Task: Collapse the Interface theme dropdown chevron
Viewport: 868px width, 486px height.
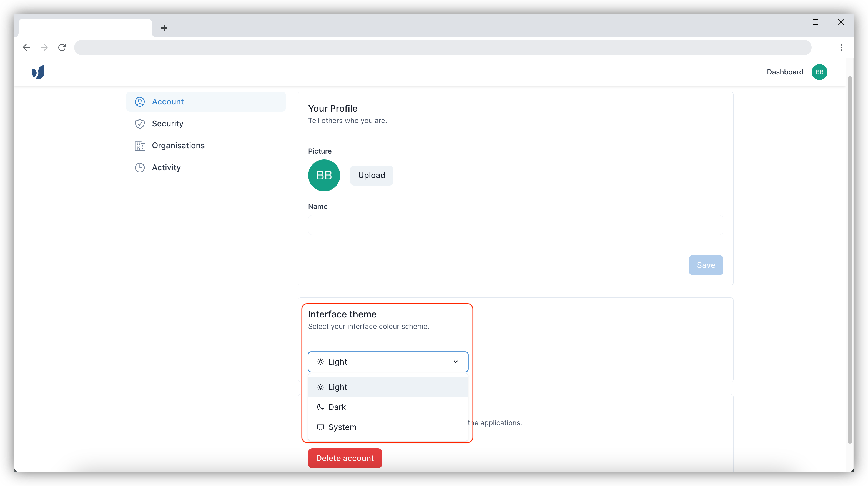Action: (456, 362)
